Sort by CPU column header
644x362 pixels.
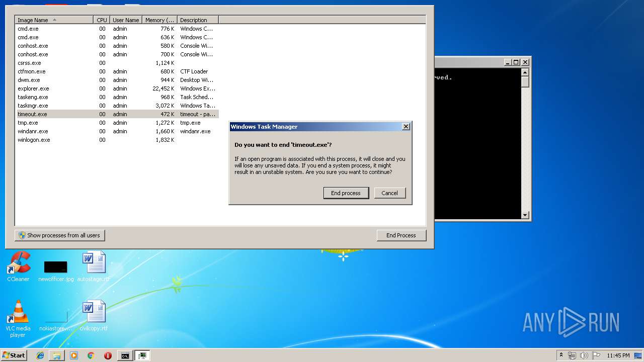[x=102, y=20]
